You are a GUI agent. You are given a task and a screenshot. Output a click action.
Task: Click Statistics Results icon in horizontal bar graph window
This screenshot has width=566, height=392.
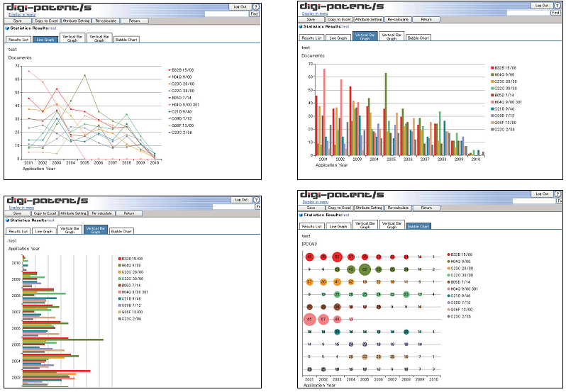[7, 220]
